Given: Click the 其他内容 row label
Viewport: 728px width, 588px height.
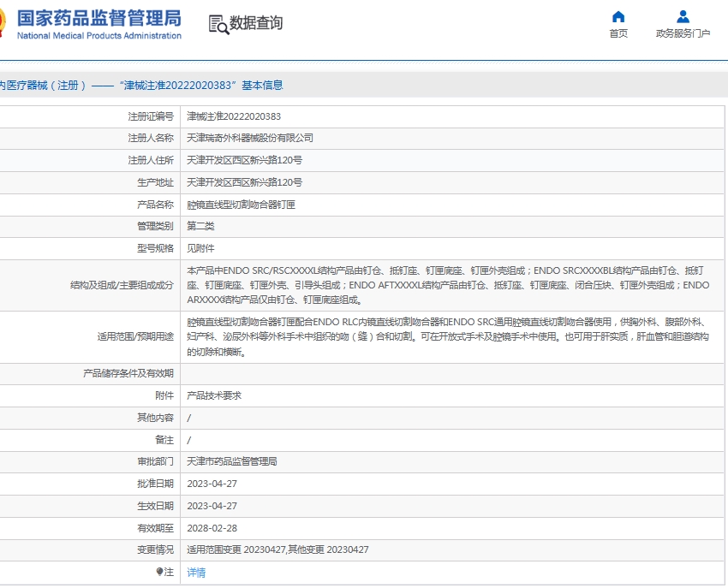Looking at the screenshot, I should point(155,419).
